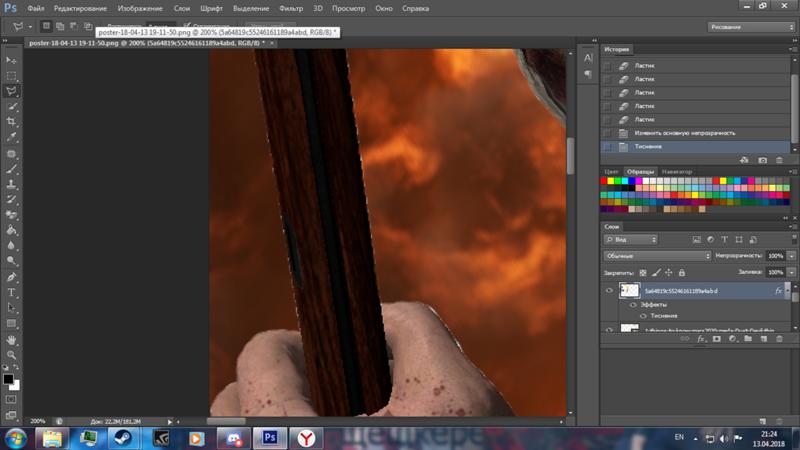Select the Hand tool

tap(11, 340)
